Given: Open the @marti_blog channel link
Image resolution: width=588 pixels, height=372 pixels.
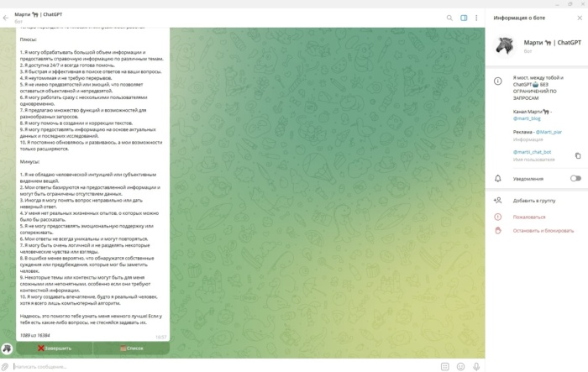Looking at the screenshot, I should (x=528, y=118).
